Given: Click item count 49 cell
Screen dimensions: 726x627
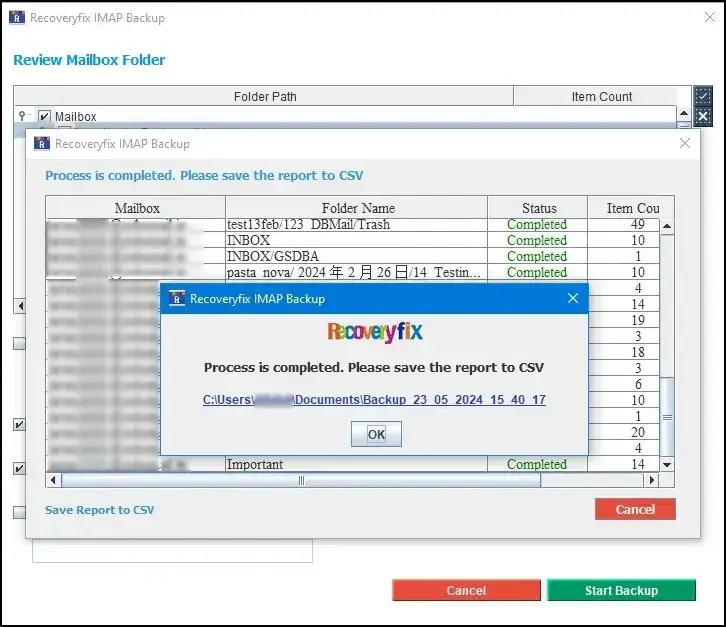Looking at the screenshot, I should tap(624, 224).
